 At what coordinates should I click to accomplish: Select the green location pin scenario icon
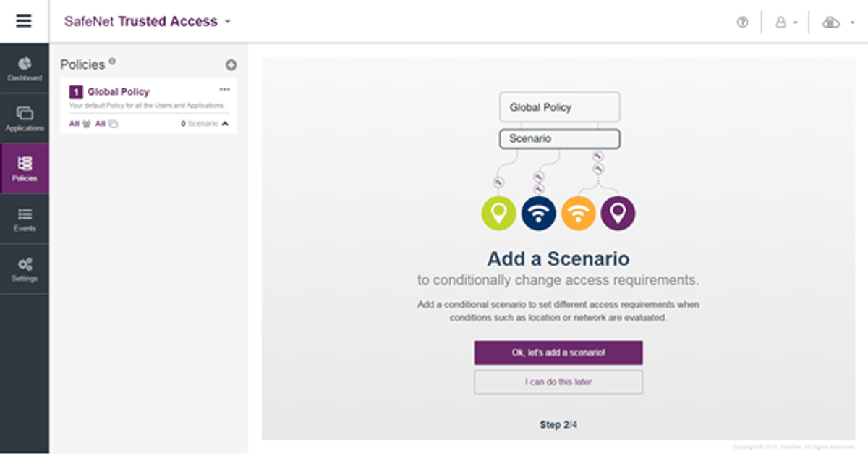498,213
